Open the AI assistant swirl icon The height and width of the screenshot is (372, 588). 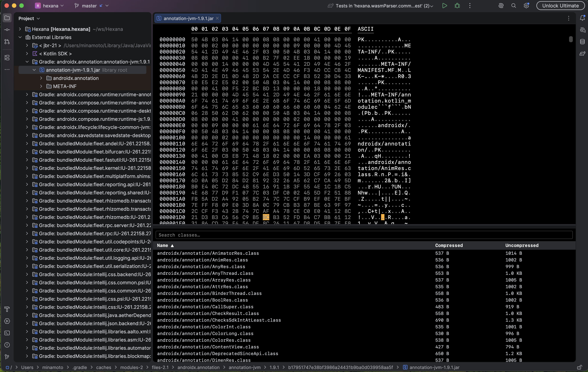(501, 6)
